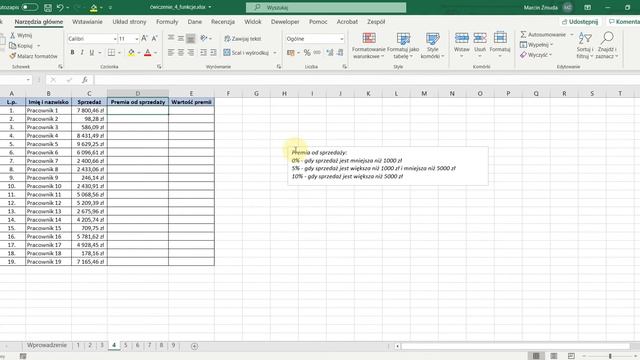Open Formatowanie warunkowe menu
Image resolution: width=640 pixels, height=360 pixels.
[369, 45]
